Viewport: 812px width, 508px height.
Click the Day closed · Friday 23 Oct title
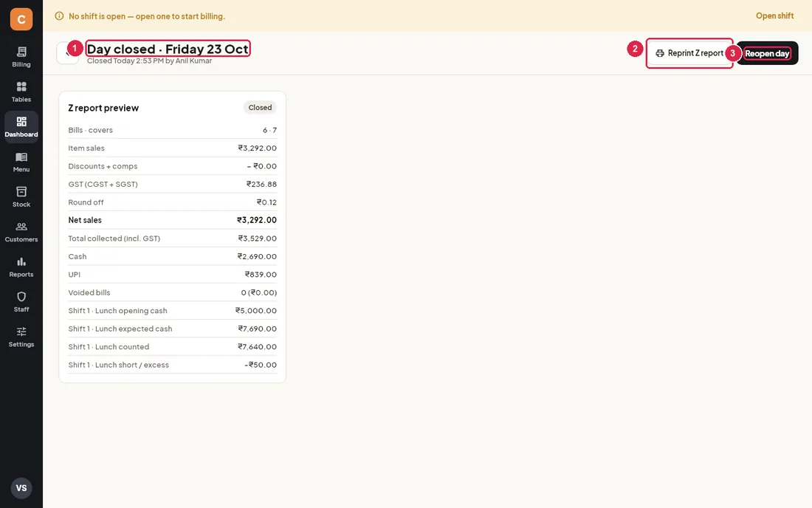point(168,49)
